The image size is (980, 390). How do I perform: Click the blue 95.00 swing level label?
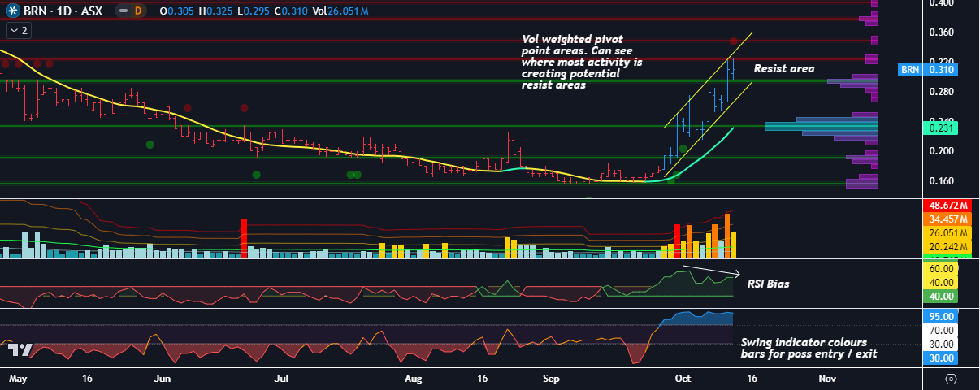click(x=942, y=317)
